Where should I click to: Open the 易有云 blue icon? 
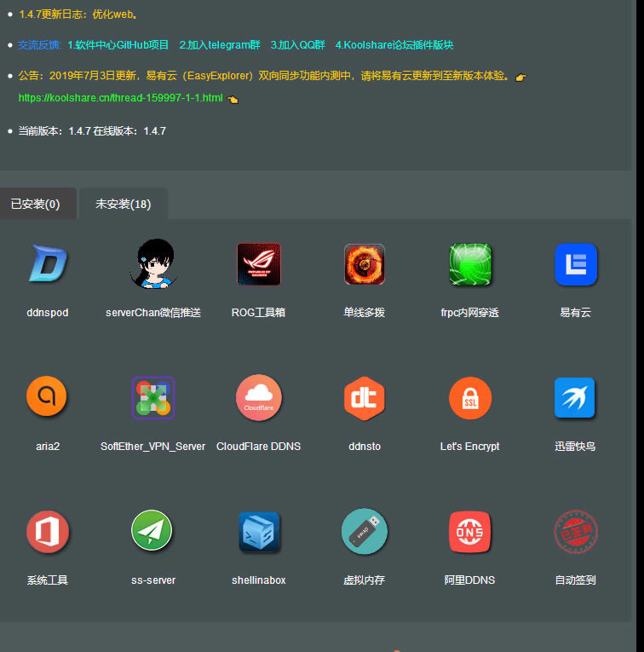[575, 264]
